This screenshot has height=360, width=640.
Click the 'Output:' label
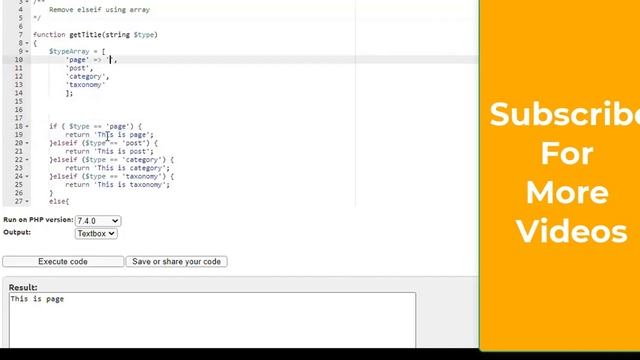[17, 232]
